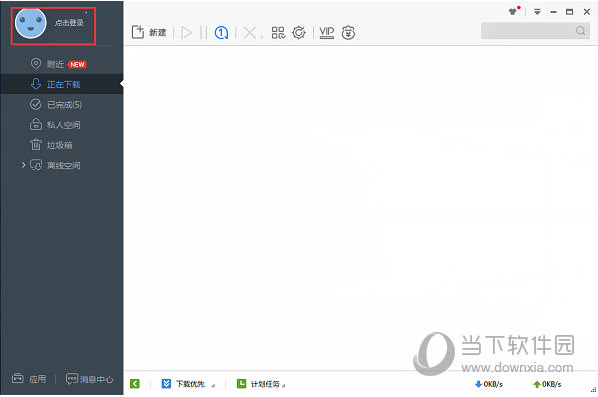Click the magnifier search icon

pyautogui.click(x=581, y=31)
